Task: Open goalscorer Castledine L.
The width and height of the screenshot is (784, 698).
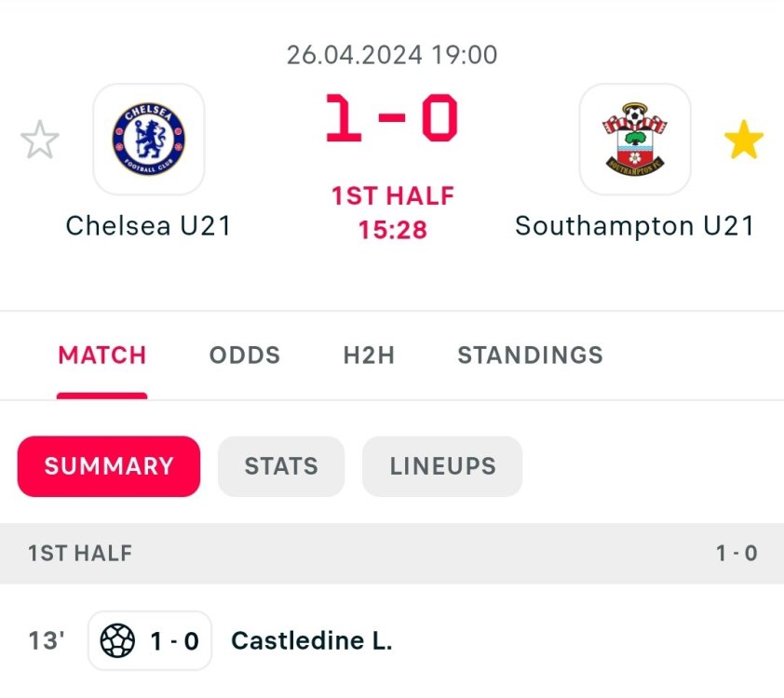Action: click(x=312, y=641)
